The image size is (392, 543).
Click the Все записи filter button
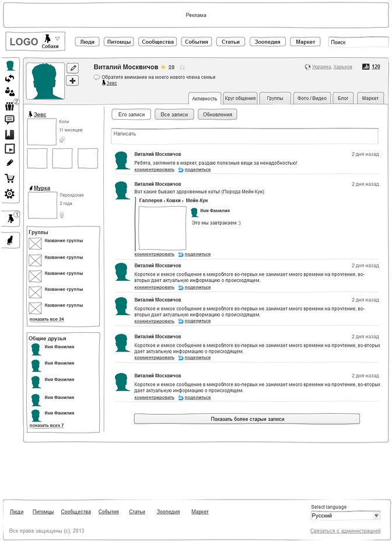click(174, 114)
